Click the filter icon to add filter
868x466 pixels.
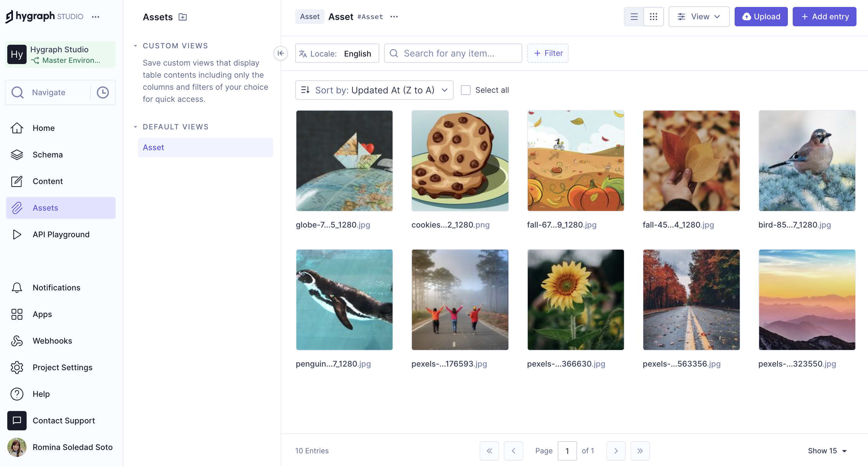pyautogui.click(x=547, y=53)
